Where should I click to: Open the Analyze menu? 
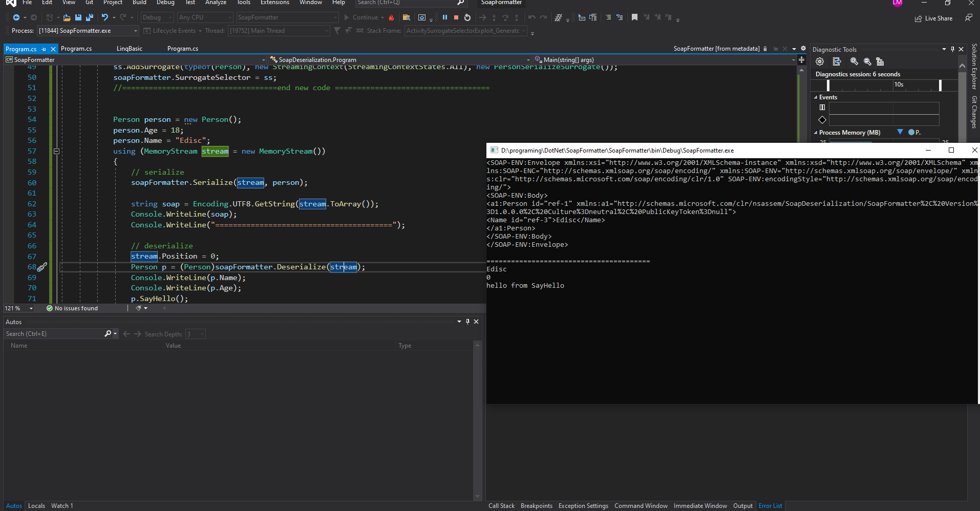(x=216, y=3)
